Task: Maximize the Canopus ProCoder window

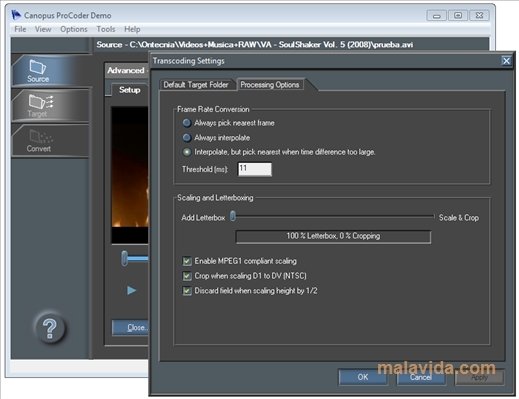Action: (x=458, y=15)
